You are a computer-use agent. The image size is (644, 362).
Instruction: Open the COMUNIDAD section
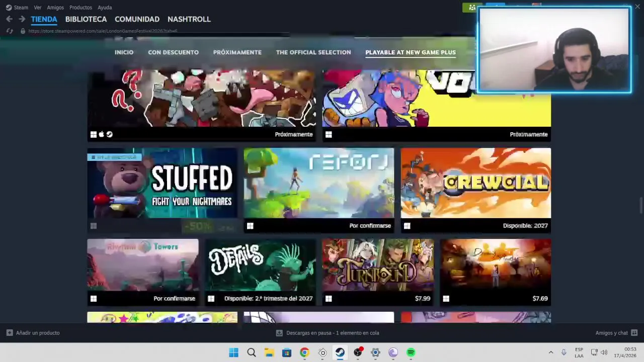(x=137, y=19)
